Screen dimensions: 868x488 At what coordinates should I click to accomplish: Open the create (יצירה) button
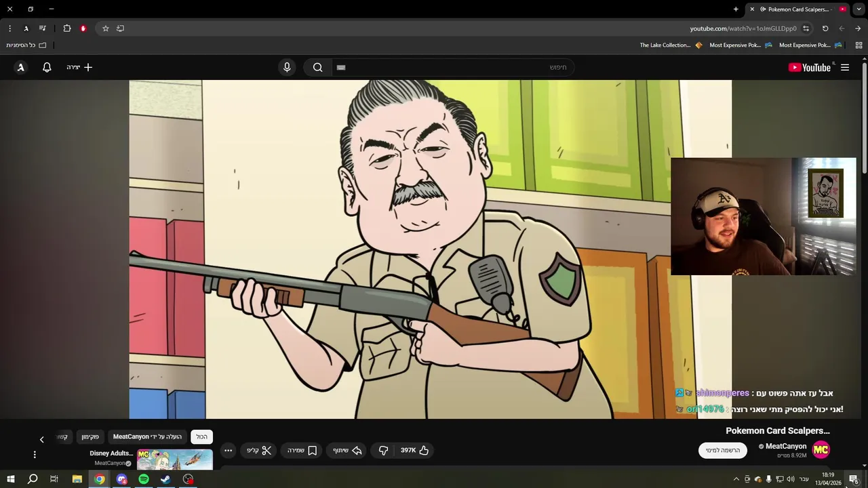79,67
